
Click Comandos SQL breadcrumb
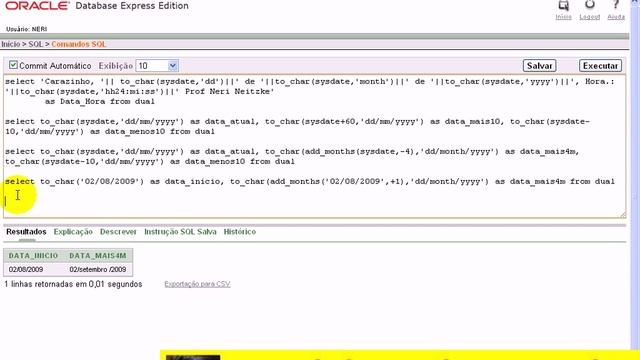[x=78, y=44]
